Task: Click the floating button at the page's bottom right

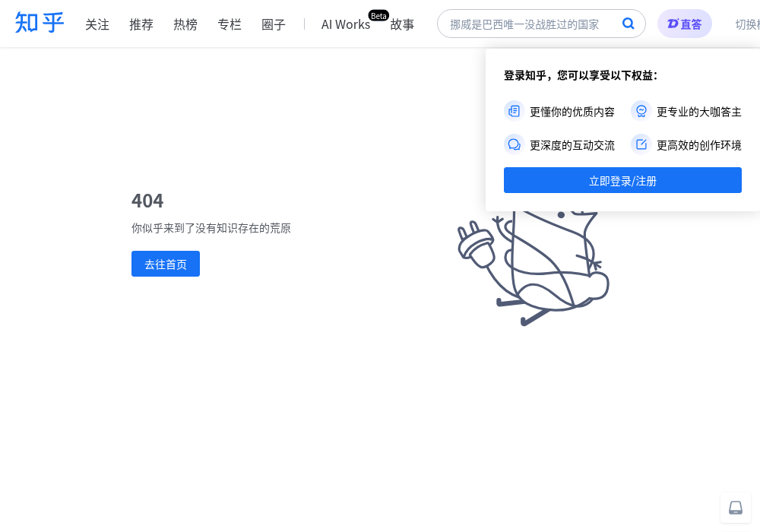Action: (x=735, y=507)
